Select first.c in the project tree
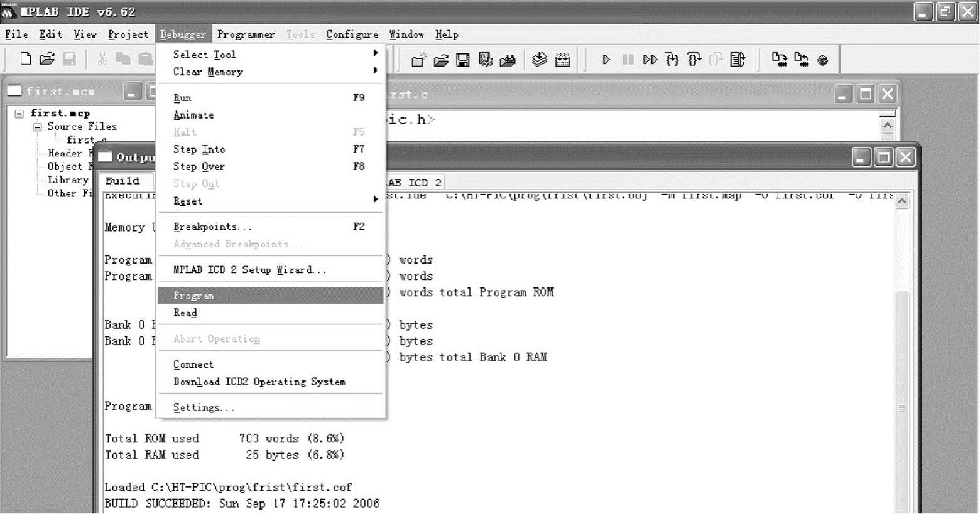980x514 pixels. click(87, 140)
